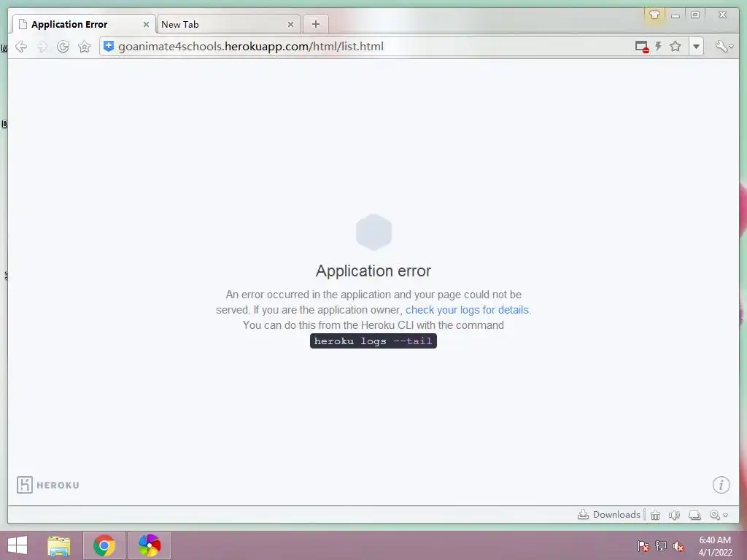
Task: Open the page zoom magnifier dropdown
Action: coord(719,515)
